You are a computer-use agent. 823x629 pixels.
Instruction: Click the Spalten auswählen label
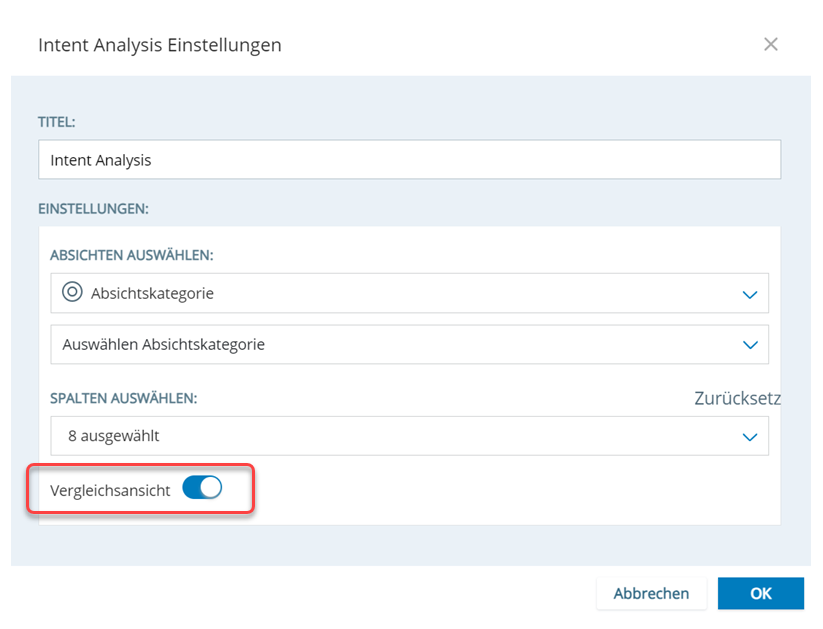pyautogui.click(x=124, y=399)
